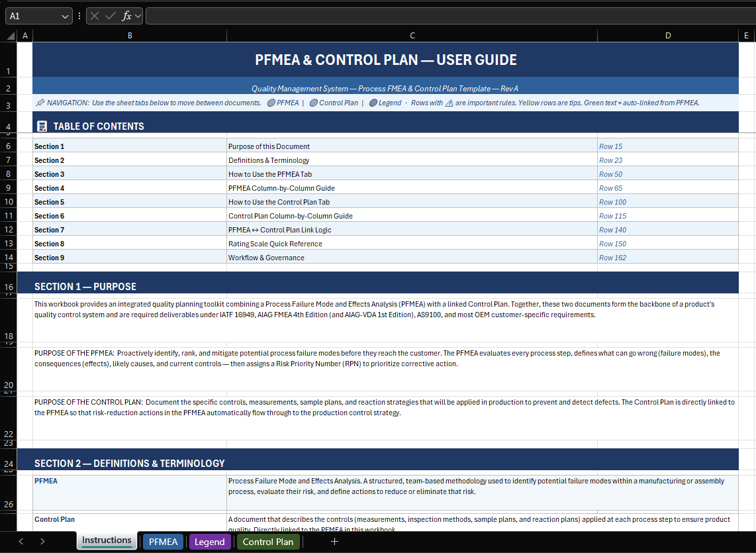The height and width of the screenshot is (553, 756).
Task: Open the Name Box dropdown showing A1
Action: click(64, 15)
